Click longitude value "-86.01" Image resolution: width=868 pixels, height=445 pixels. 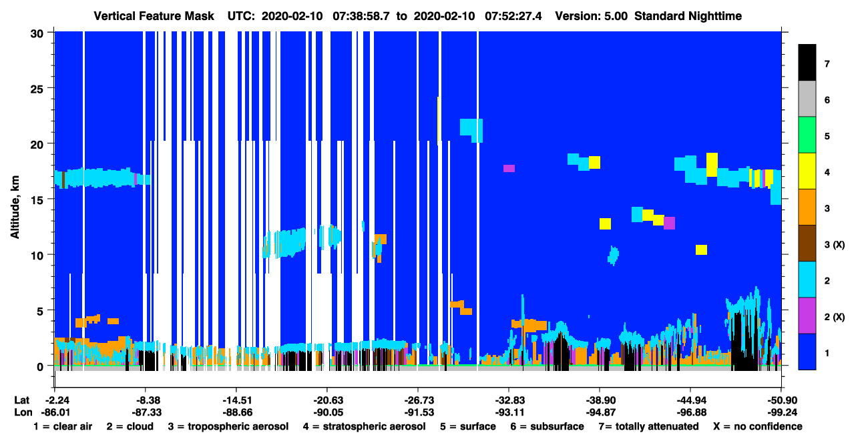[x=55, y=413]
